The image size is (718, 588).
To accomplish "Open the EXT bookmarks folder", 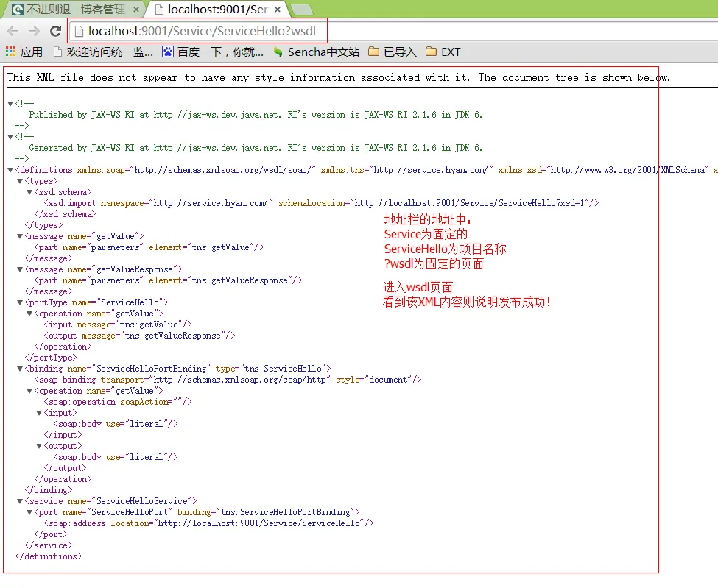I will pyautogui.click(x=443, y=52).
